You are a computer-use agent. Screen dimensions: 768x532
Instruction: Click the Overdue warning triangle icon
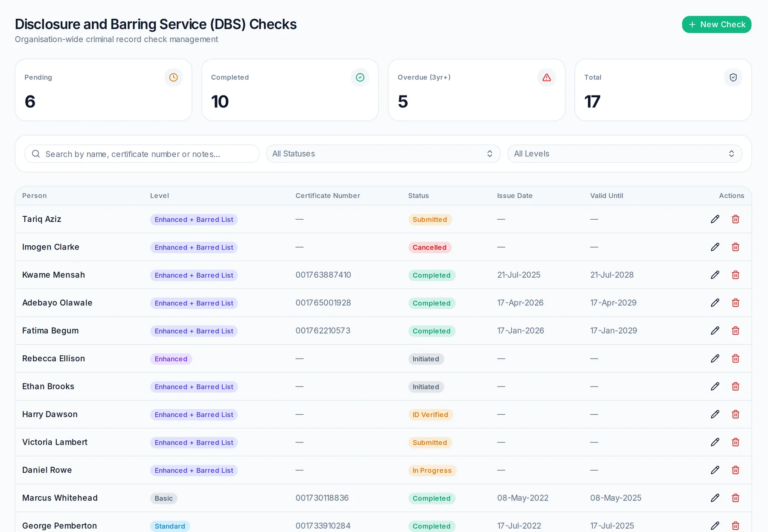pos(547,77)
